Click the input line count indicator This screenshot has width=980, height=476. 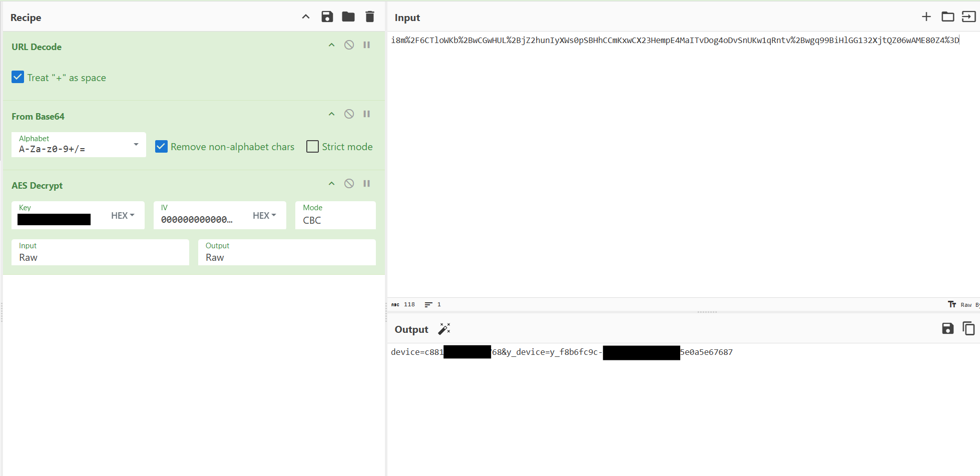(433, 304)
